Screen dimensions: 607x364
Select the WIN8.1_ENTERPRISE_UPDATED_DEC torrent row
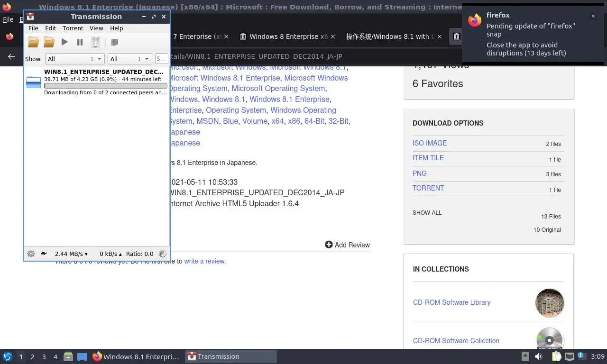click(97, 82)
